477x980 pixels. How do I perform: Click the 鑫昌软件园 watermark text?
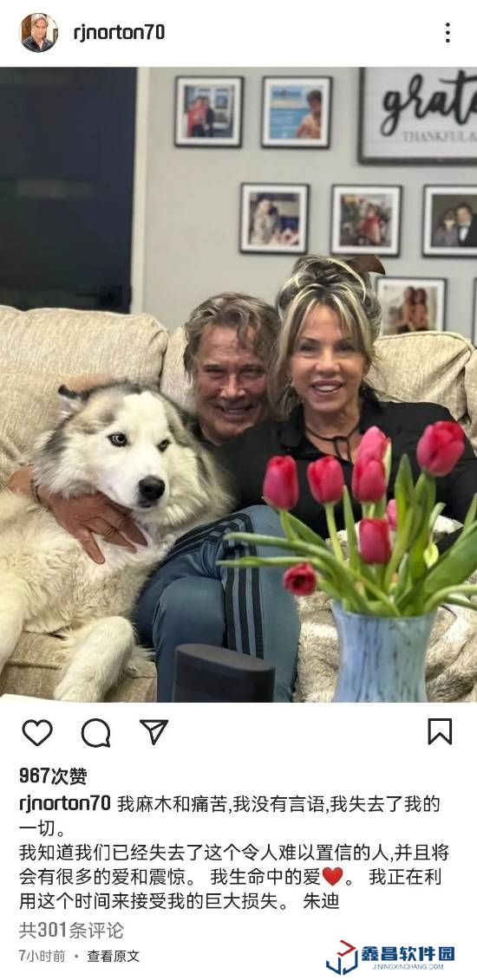[x=408, y=954]
